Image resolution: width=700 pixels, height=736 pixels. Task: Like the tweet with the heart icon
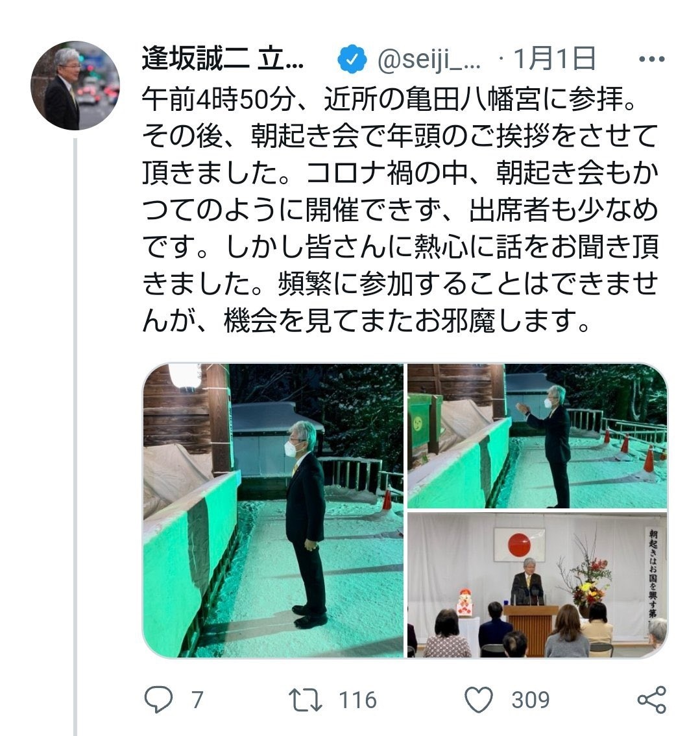(478, 700)
